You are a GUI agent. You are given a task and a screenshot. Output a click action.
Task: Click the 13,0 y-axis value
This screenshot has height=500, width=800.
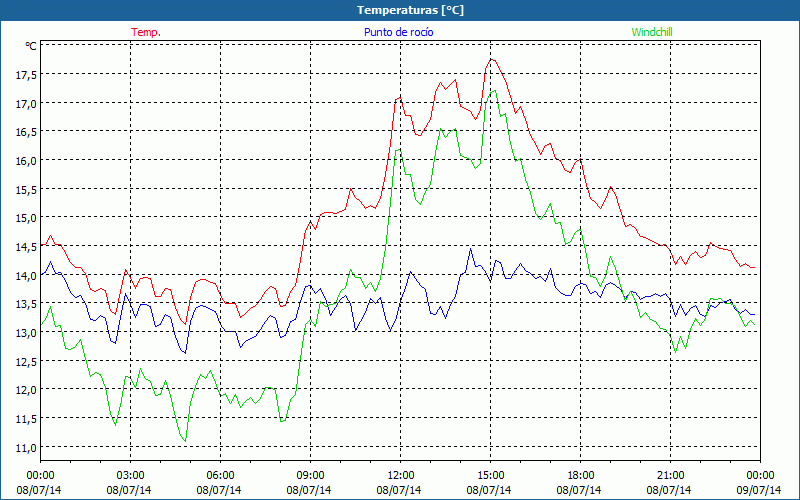tap(26, 333)
